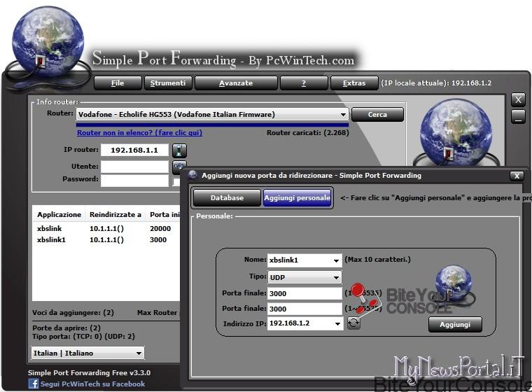The image size is (532, 392).
Task: Open the ? help menu
Action: tap(304, 83)
